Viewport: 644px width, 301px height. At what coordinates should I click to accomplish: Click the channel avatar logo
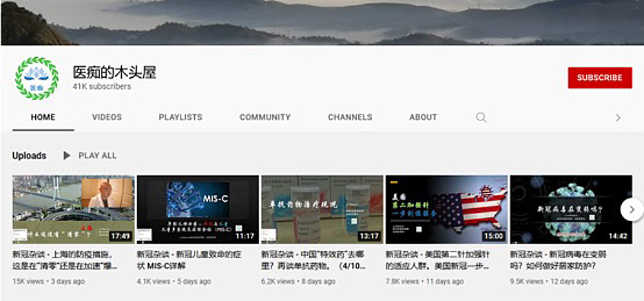[37, 78]
